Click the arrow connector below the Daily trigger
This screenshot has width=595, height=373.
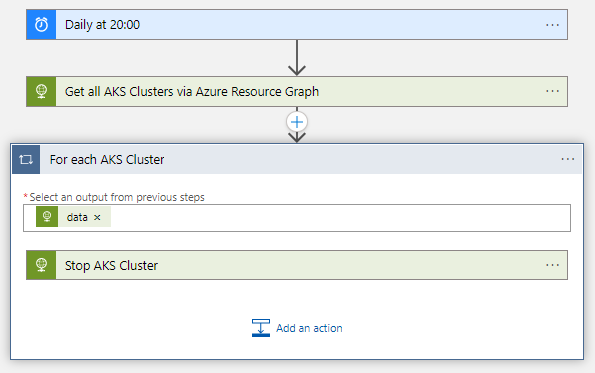[x=297, y=58]
